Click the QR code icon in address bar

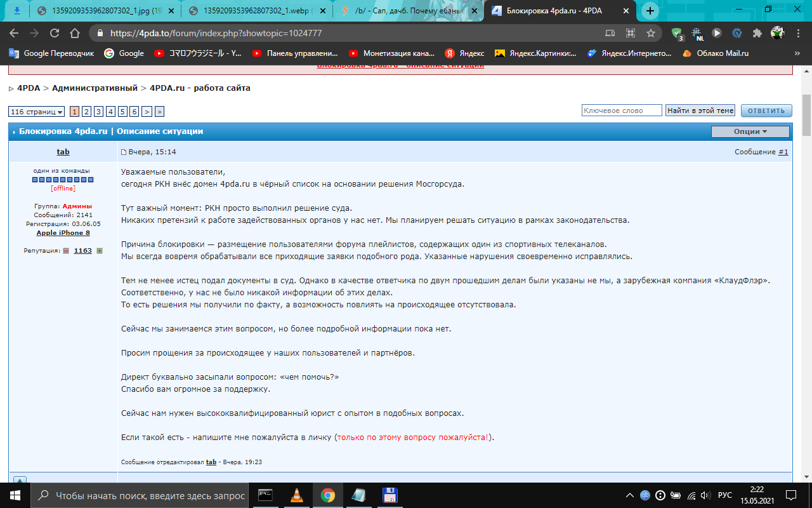click(631, 33)
